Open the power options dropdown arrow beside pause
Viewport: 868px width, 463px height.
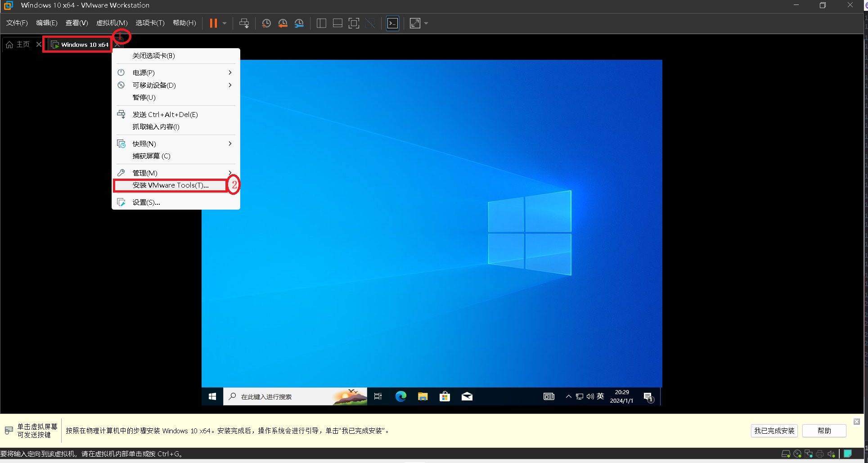coord(225,23)
